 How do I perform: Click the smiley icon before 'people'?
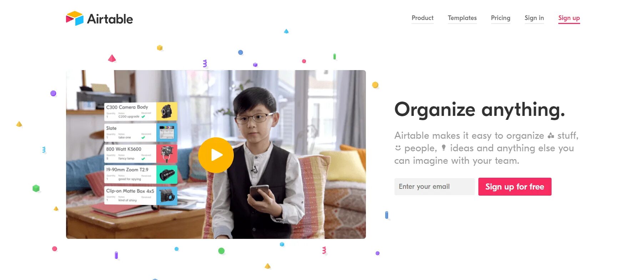coord(398,148)
